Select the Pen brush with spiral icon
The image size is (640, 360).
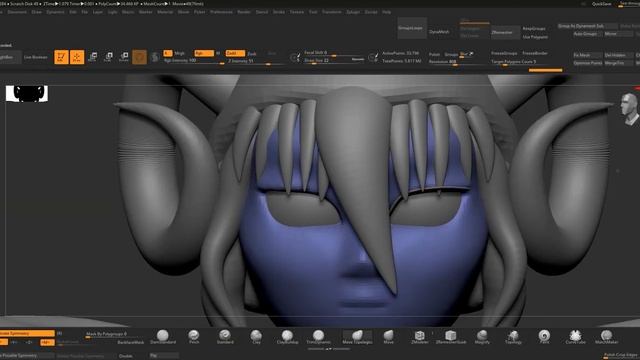pos(544,337)
